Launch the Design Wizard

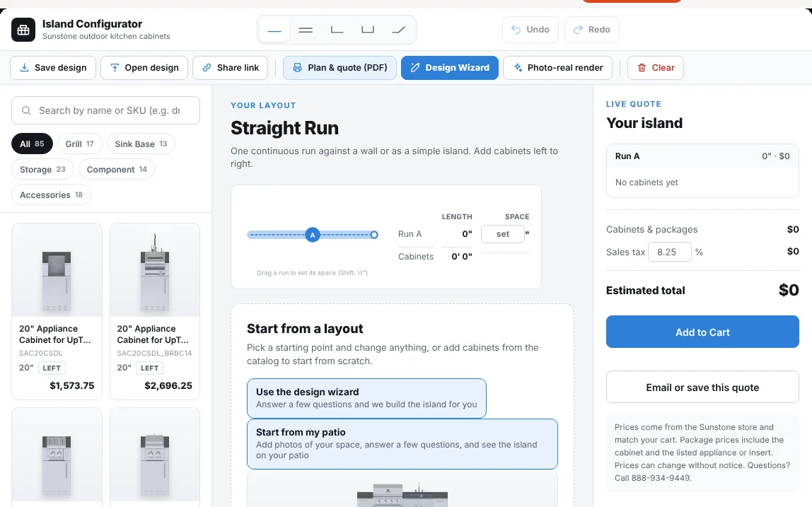(x=450, y=68)
